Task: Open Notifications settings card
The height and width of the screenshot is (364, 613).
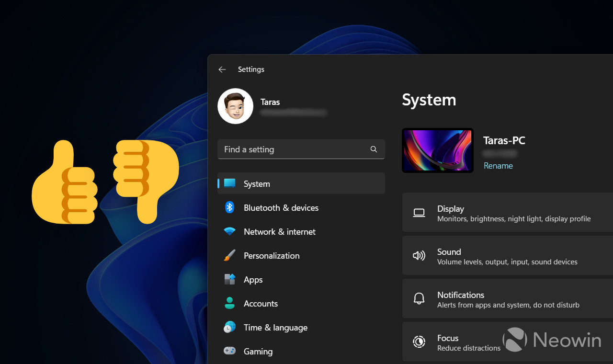Action: 508,299
